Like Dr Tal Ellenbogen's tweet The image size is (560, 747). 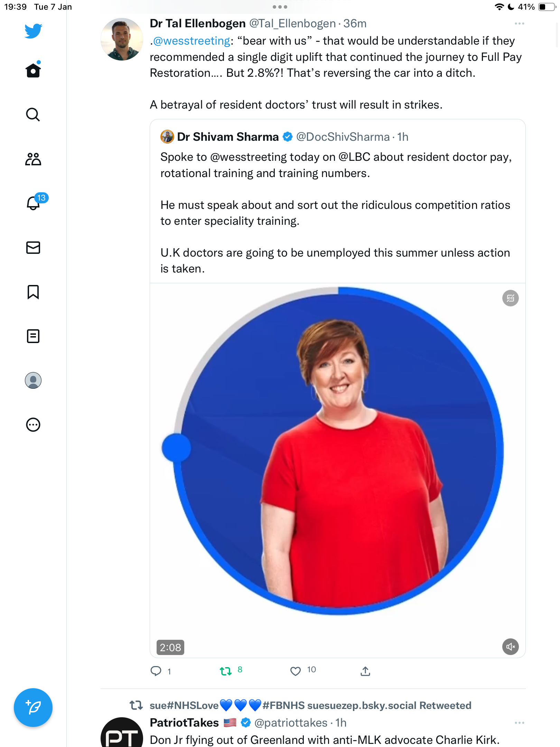pyautogui.click(x=296, y=671)
